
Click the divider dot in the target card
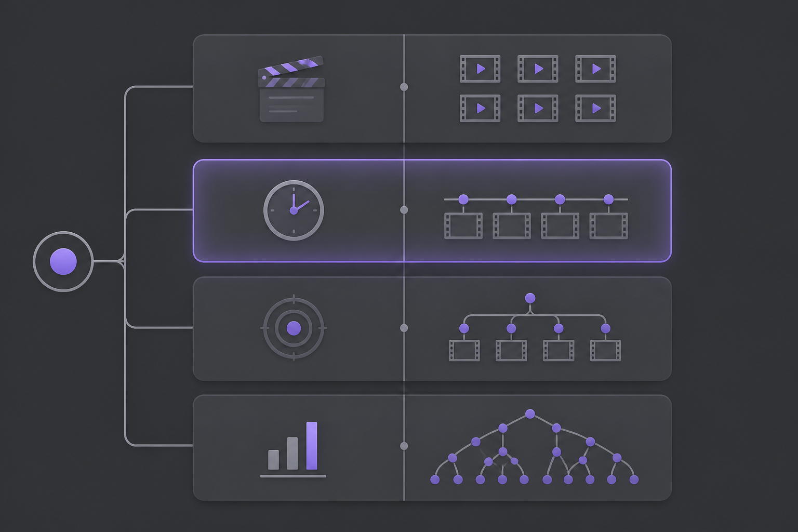click(x=404, y=328)
